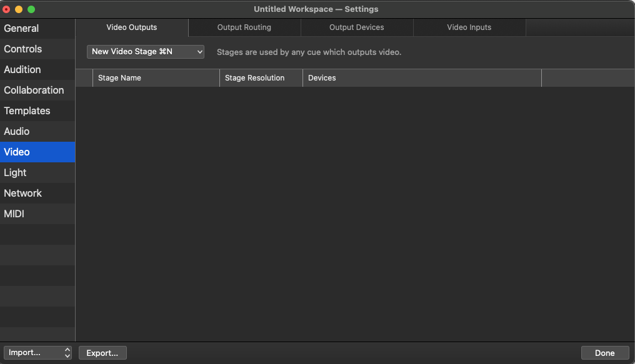Switch to the Video Inputs tab
This screenshot has height=364, width=635.
tap(469, 27)
